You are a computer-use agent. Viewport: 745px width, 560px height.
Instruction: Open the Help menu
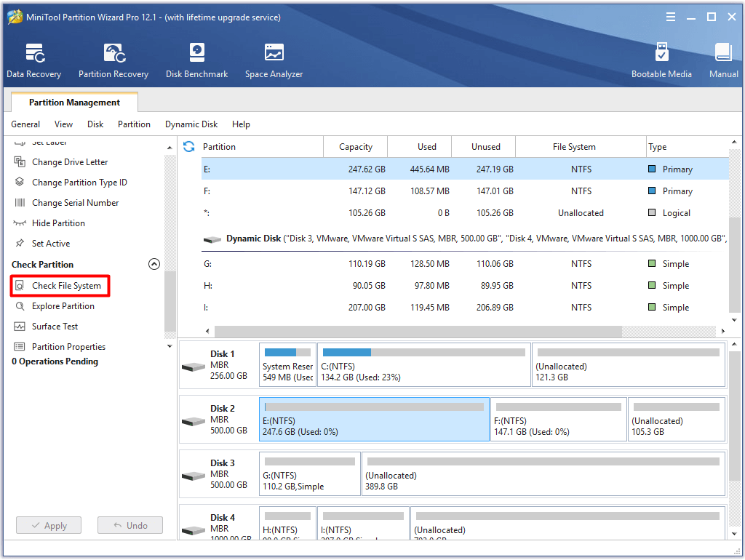pyautogui.click(x=241, y=124)
